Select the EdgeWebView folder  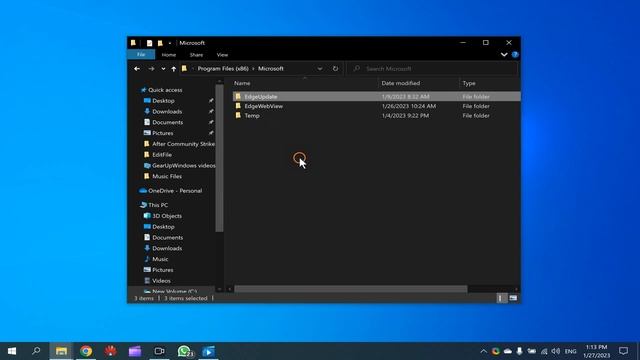tap(376, 106)
